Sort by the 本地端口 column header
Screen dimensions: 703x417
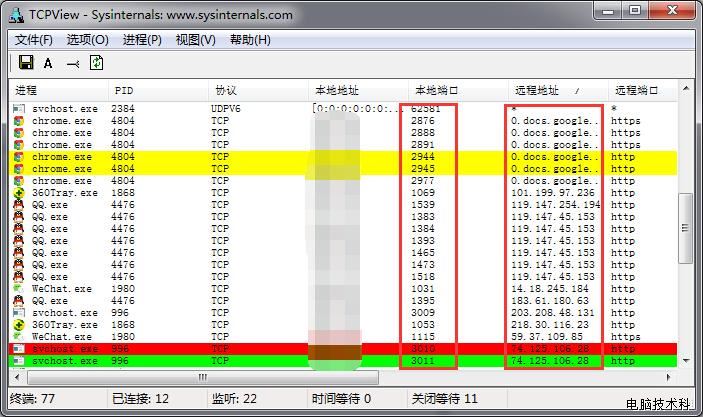458,91
